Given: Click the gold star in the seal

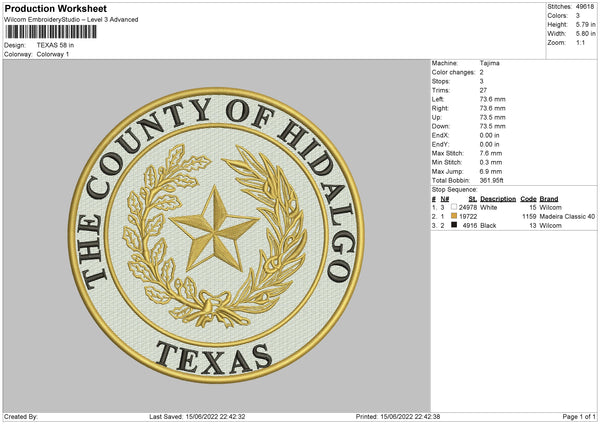Looking at the screenshot, I should (215, 229).
